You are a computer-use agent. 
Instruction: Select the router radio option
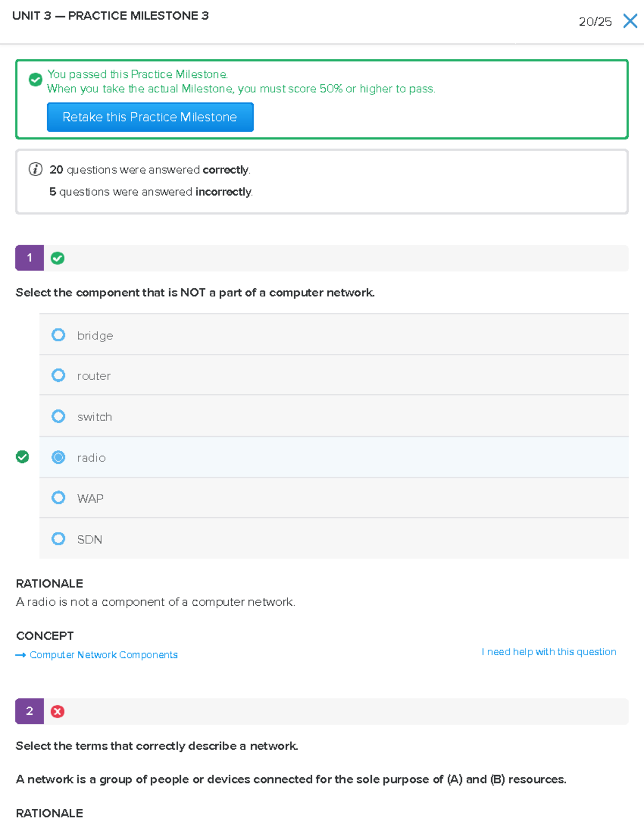[58, 375]
